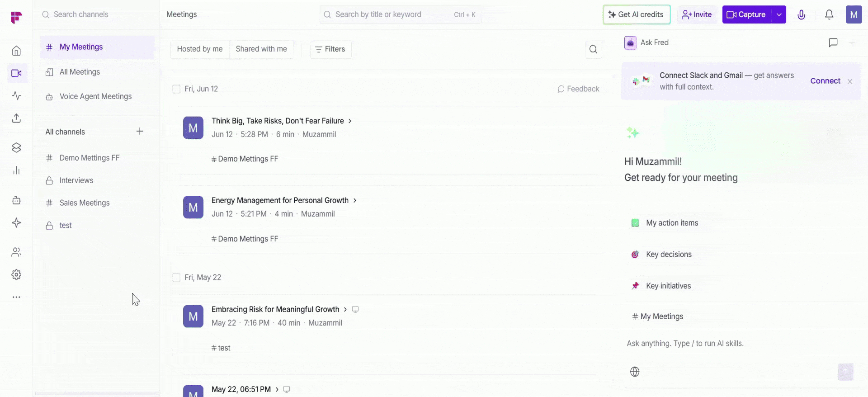Click Search by title or keyword field
The image size is (868, 397).
(x=400, y=14)
